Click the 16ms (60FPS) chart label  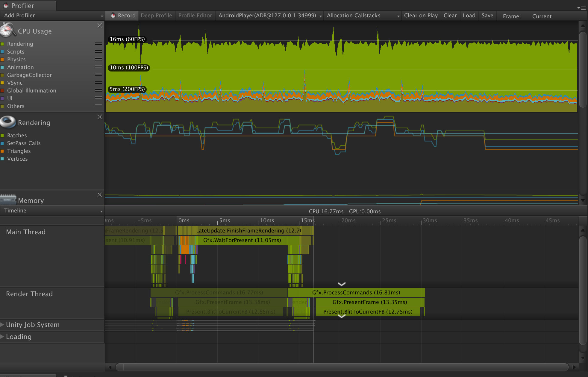[127, 39]
